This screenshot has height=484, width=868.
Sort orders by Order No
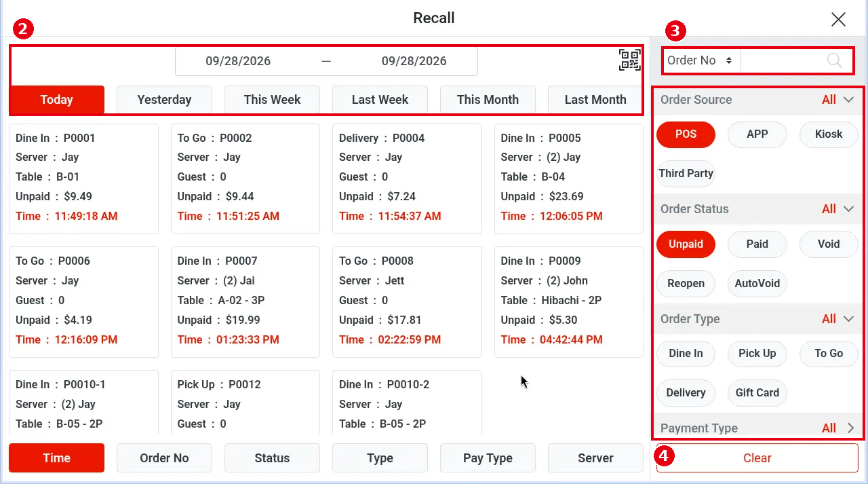tap(164, 458)
